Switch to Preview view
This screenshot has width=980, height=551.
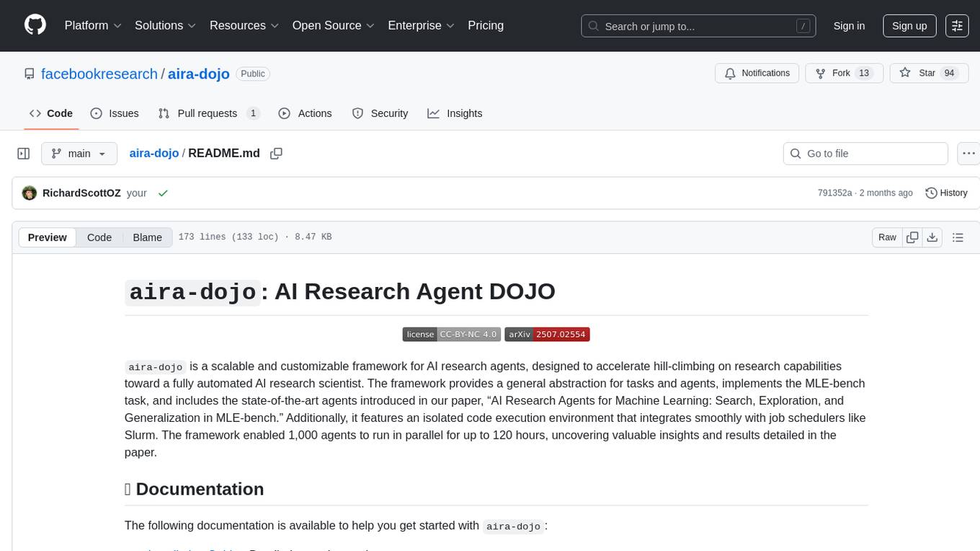click(48, 237)
